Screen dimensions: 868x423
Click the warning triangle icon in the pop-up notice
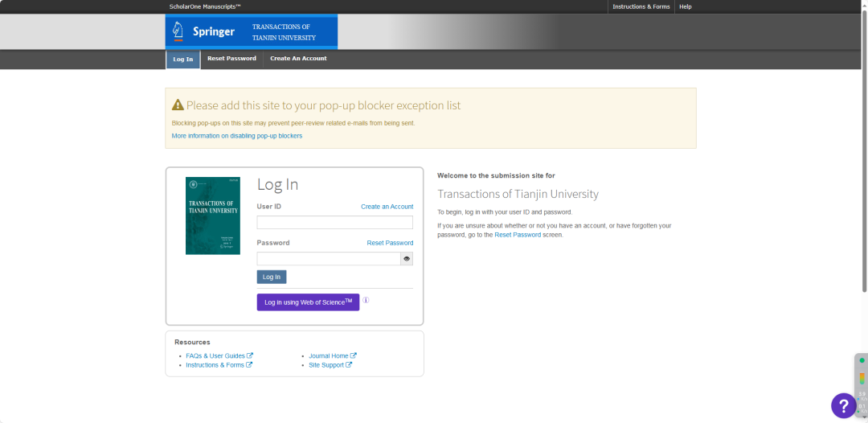(178, 105)
